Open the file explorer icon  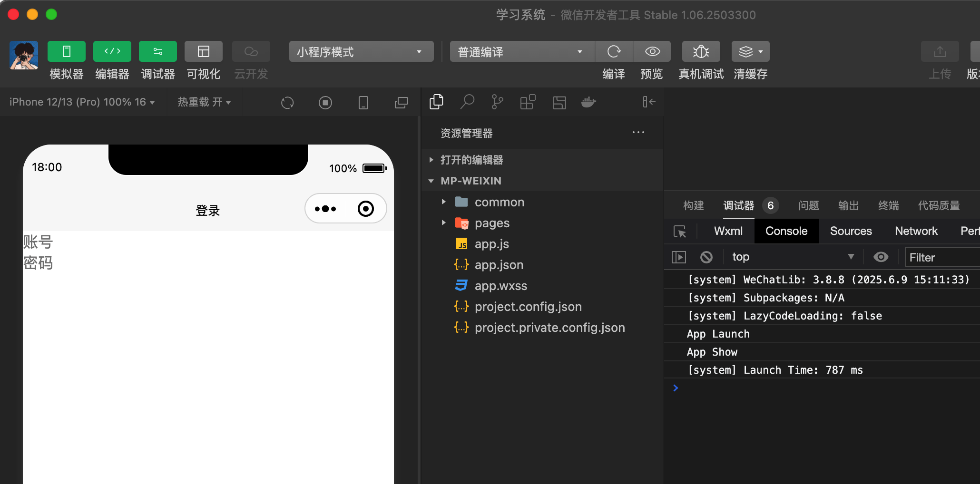(x=436, y=102)
